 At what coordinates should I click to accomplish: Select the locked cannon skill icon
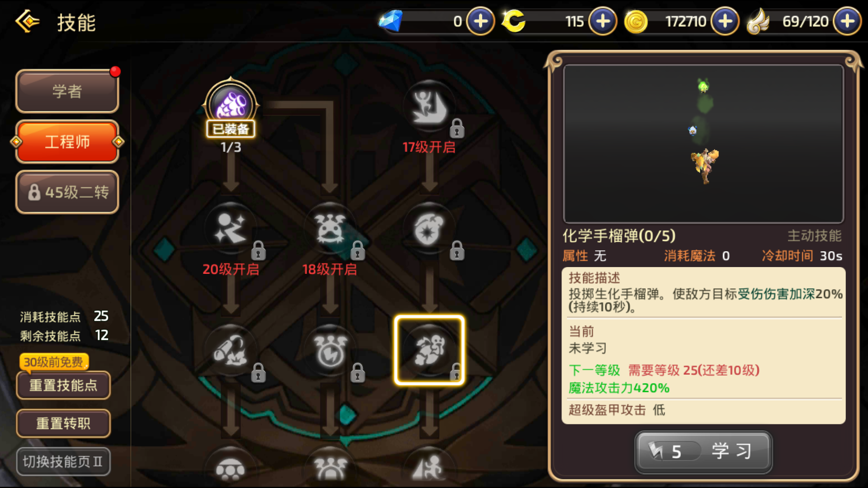(x=231, y=351)
